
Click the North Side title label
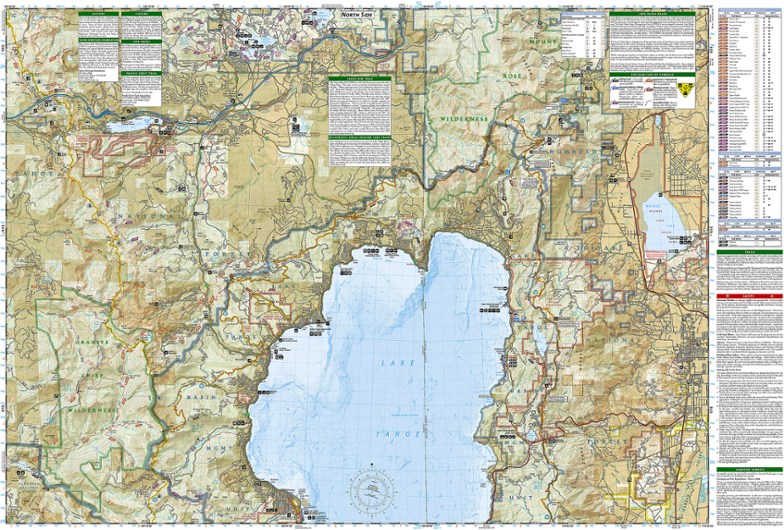pos(359,15)
